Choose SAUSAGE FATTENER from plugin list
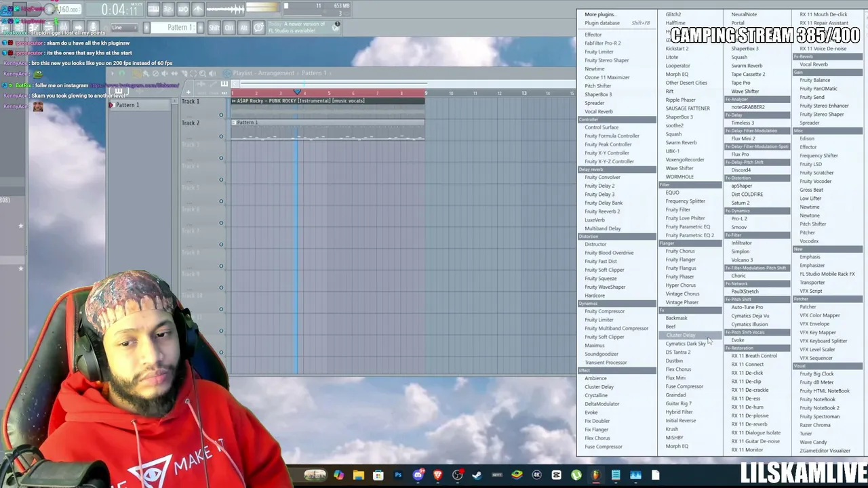 click(688, 108)
